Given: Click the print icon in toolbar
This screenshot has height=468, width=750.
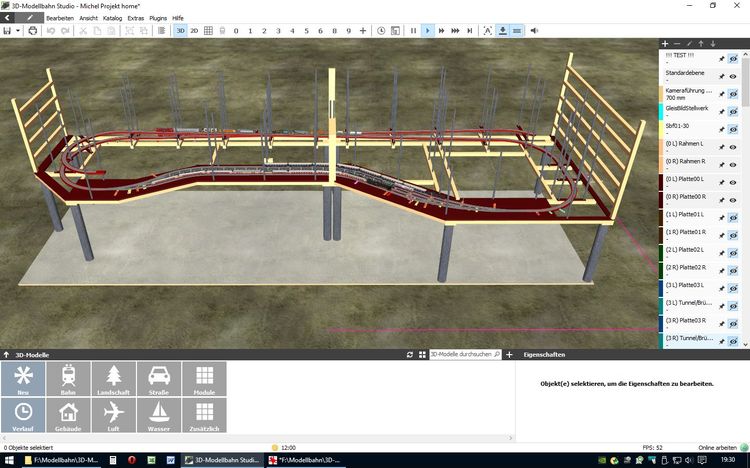Looking at the screenshot, I should (x=33, y=31).
